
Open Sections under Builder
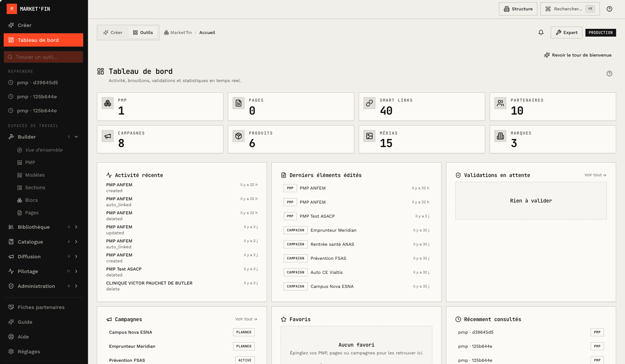[x=48, y=188]
